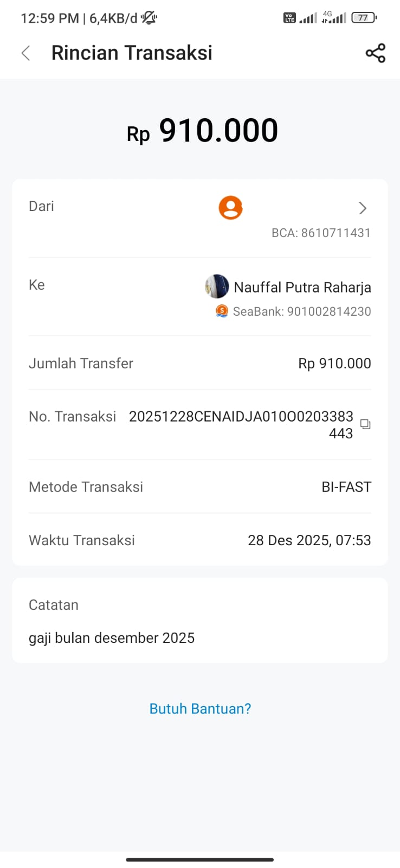Tap the orange sender profile icon

coord(230,208)
